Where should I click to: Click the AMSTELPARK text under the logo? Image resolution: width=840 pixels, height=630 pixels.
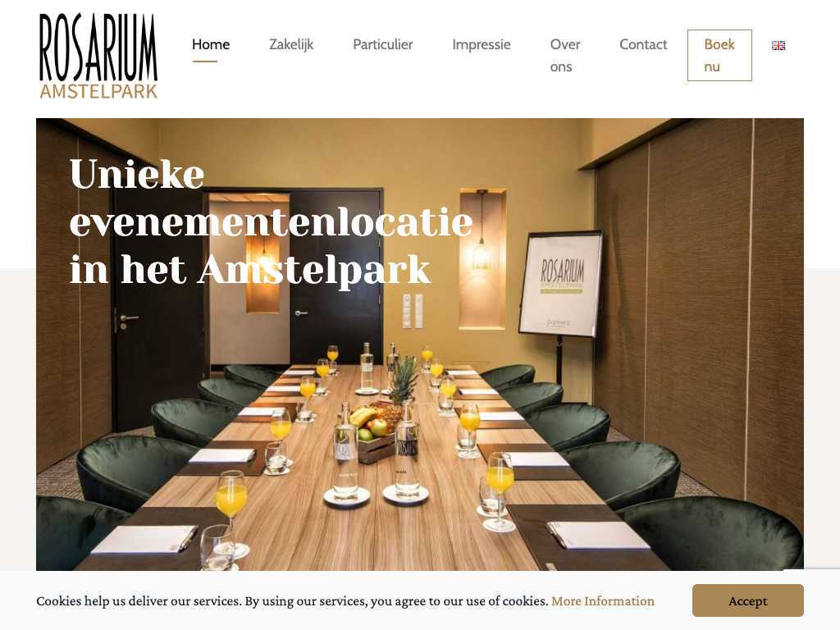coord(98,91)
